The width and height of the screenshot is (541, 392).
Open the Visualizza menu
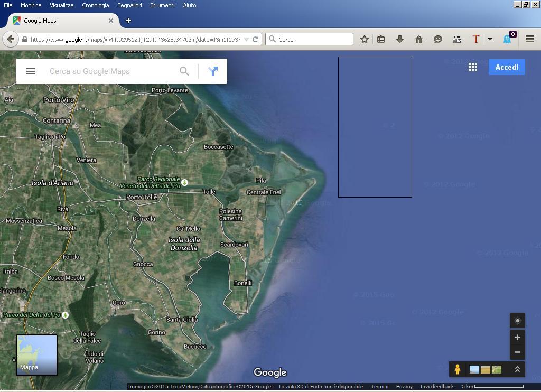pyautogui.click(x=61, y=5)
